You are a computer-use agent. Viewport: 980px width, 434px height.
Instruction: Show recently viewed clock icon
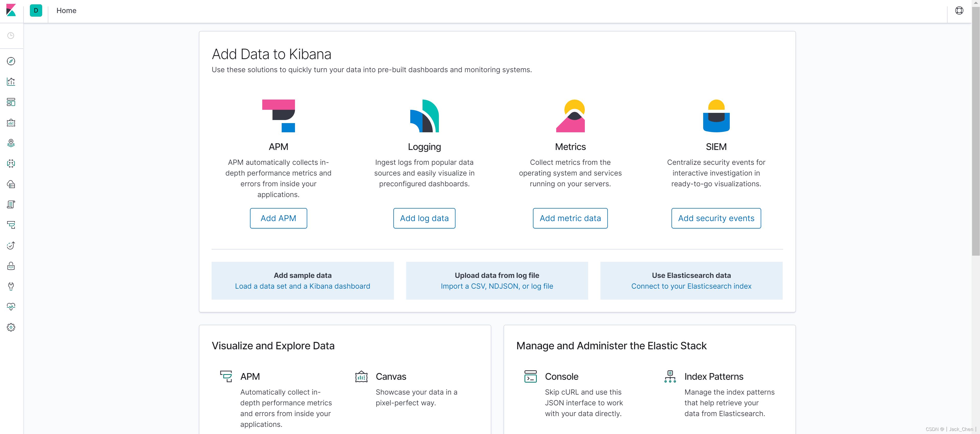pos(11,36)
